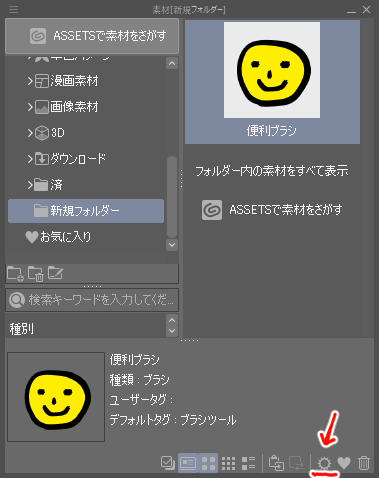Close the material palette window

[x=366, y=10]
